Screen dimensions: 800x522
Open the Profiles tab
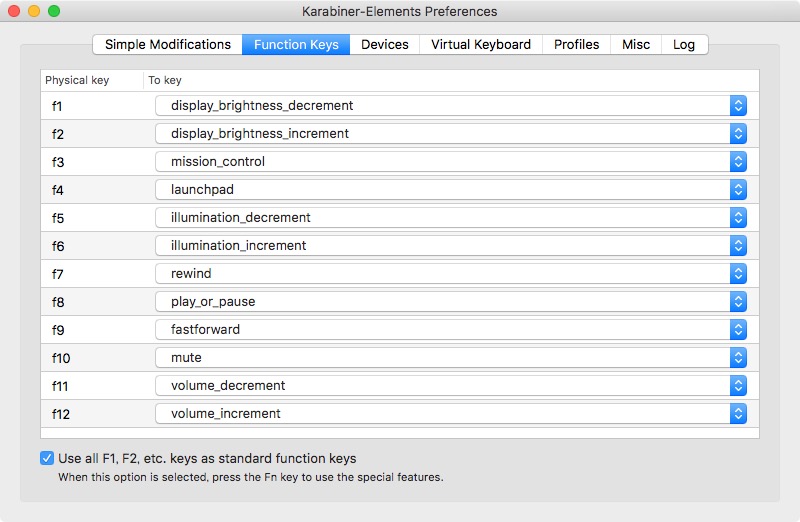(x=577, y=45)
